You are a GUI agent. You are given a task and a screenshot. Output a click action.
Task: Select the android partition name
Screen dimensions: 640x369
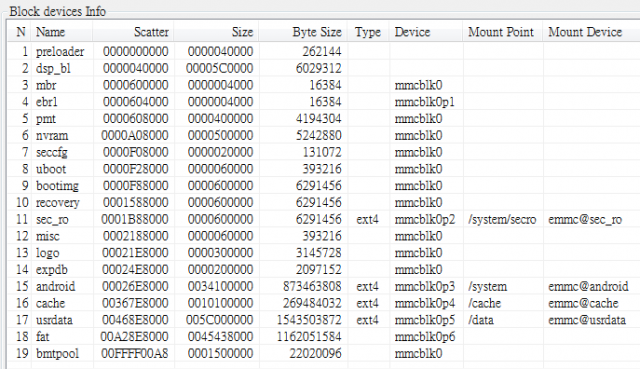coord(56,286)
